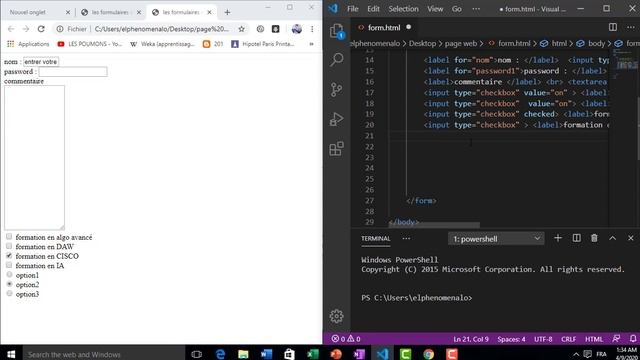Image resolution: width=640 pixels, height=360 pixels.
Task: Switch to the form.html editor tab
Action: pos(384,28)
